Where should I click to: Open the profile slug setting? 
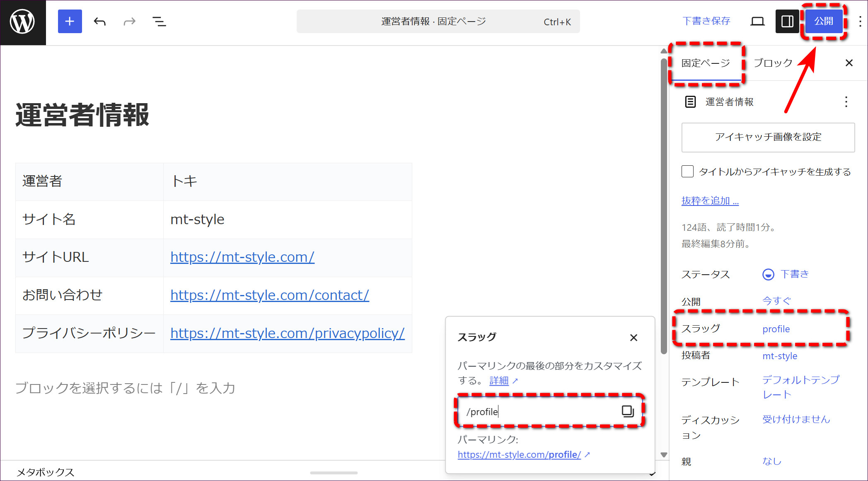click(776, 329)
